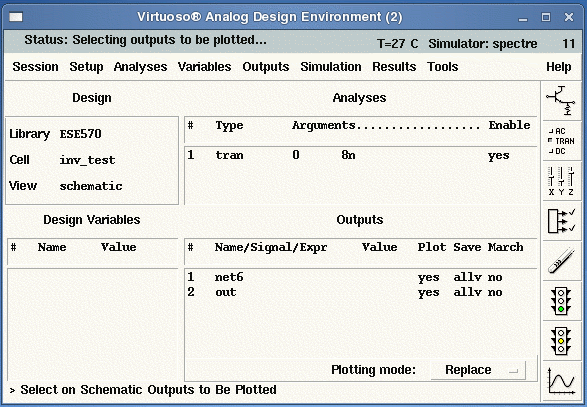Select the out output row
Viewport: 587px width, 407px height.
[361, 292]
